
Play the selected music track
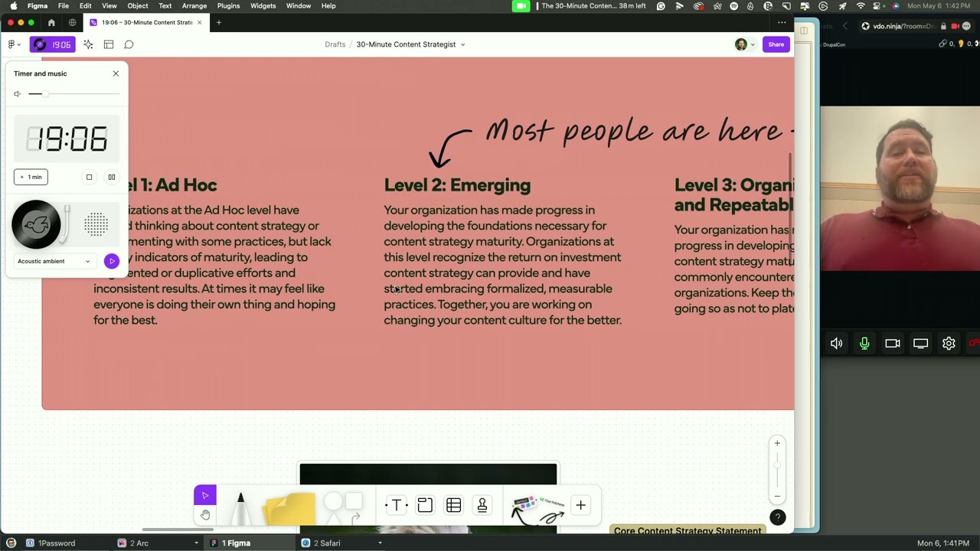[x=112, y=261]
